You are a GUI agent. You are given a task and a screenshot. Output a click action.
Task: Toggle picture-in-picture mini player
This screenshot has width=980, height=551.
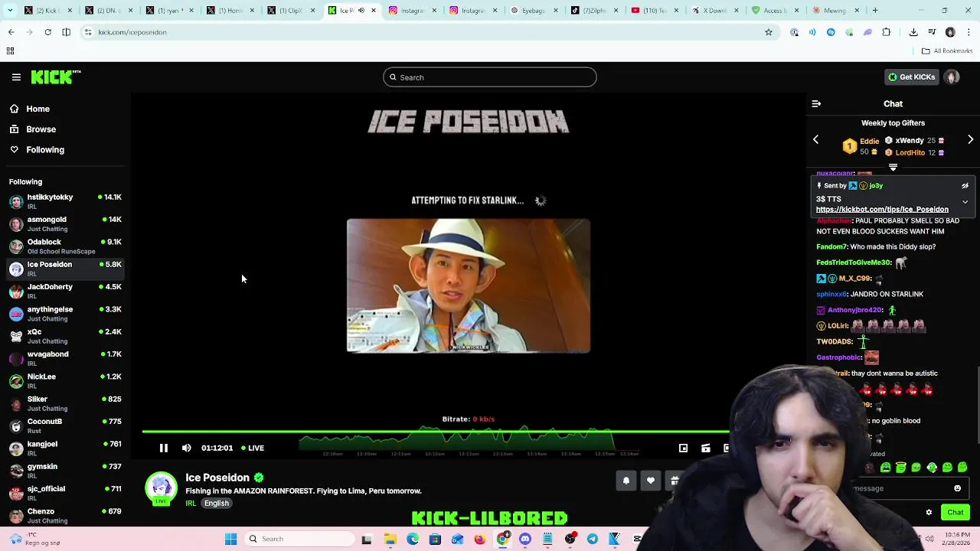683,448
